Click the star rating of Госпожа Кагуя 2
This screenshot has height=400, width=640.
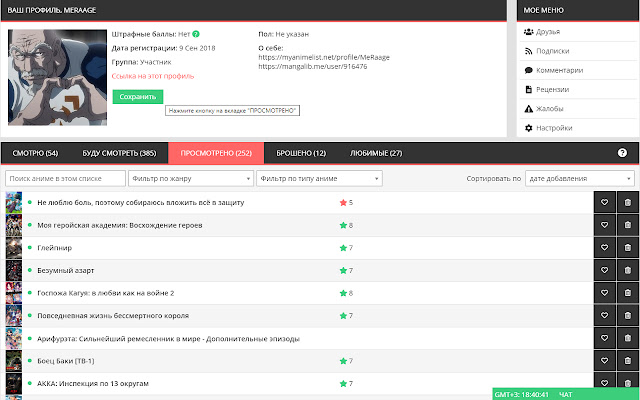coord(346,293)
